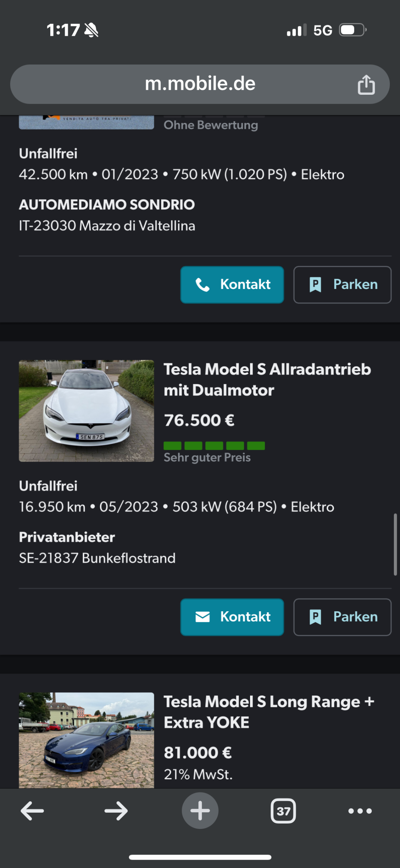
Task: Open the m.mobile.de address field
Action: 200,84
